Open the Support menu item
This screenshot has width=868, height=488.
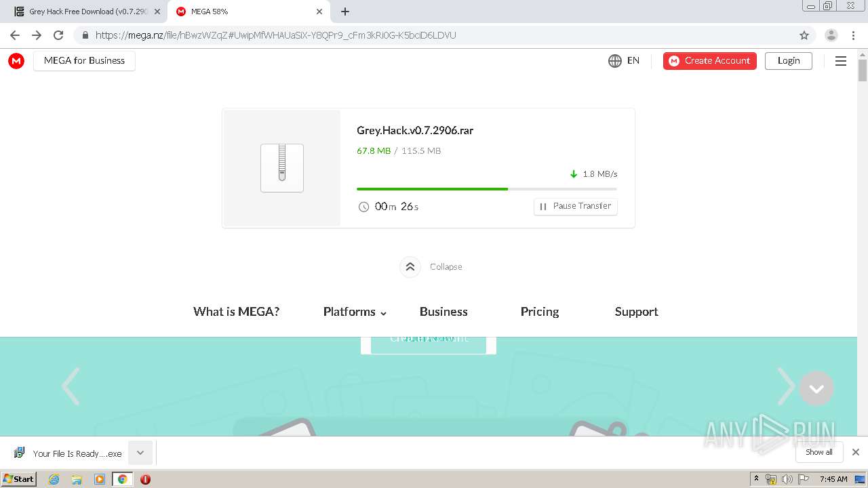tap(636, 312)
